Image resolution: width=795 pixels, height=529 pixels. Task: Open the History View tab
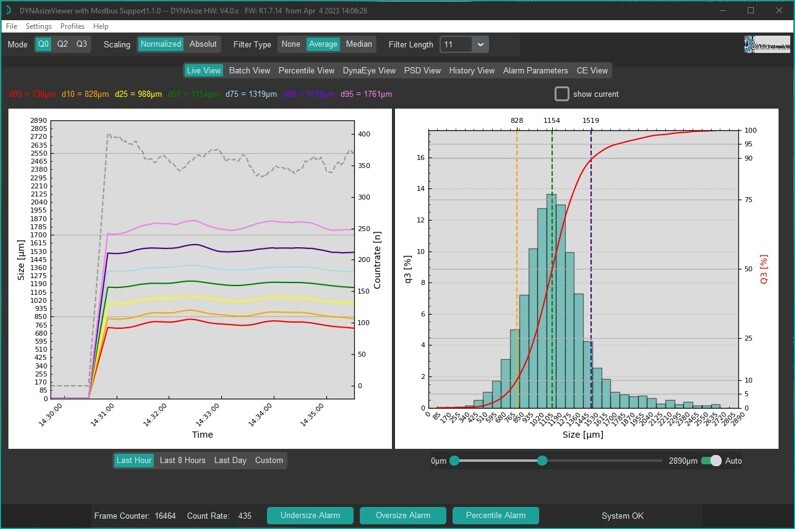pos(472,70)
